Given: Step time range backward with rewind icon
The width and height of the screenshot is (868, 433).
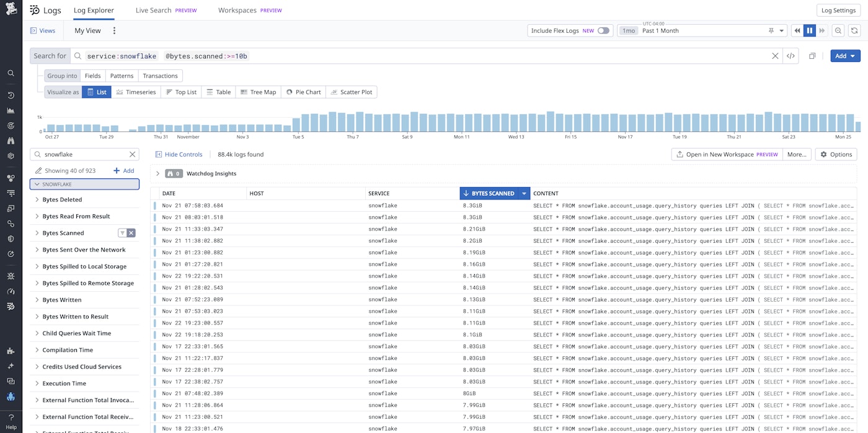Looking at the screenshot, I should (798, 30).
